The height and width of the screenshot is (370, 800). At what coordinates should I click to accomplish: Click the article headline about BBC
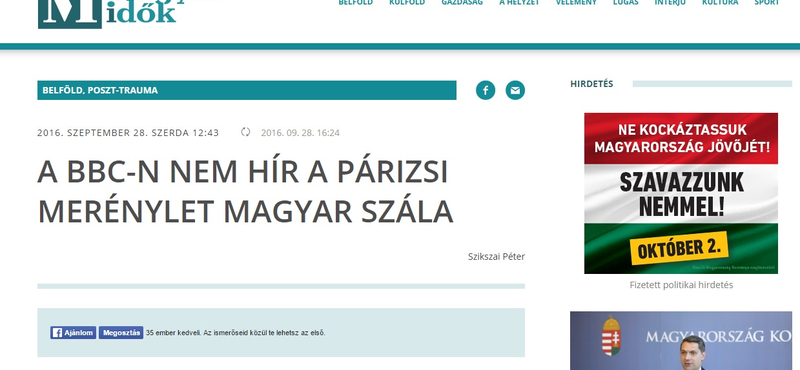[245, 192]
